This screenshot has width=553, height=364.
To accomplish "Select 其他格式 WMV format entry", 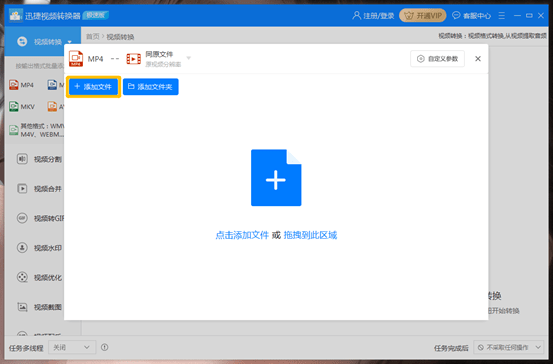I will [x=37, y=130].
